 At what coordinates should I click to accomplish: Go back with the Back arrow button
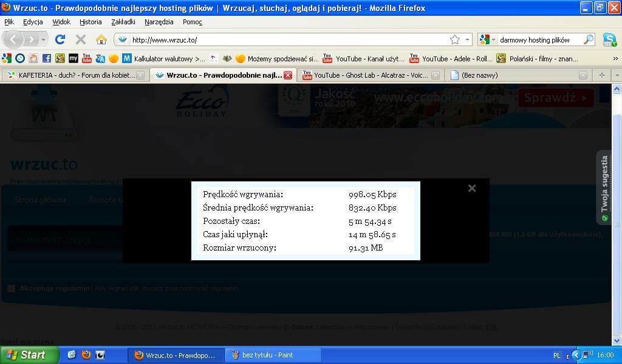(13, 39)
